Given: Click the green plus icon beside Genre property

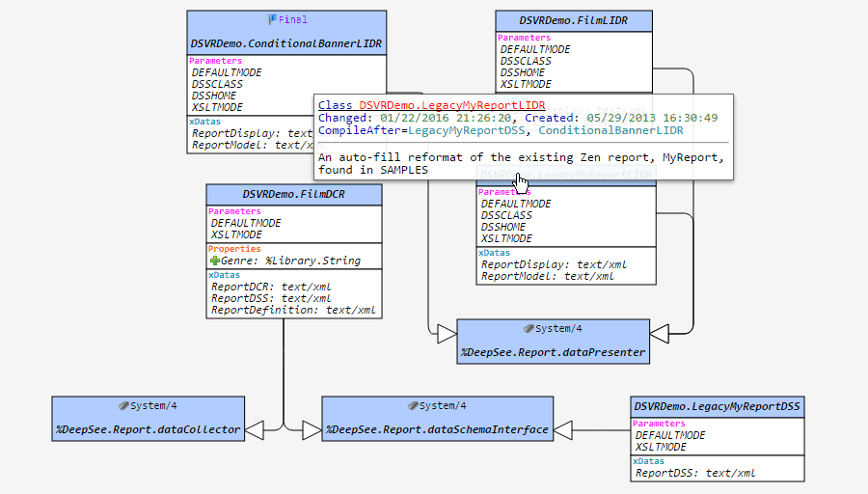Looking at the screenshot, I should pyautogui.click(x=214, y=261).
